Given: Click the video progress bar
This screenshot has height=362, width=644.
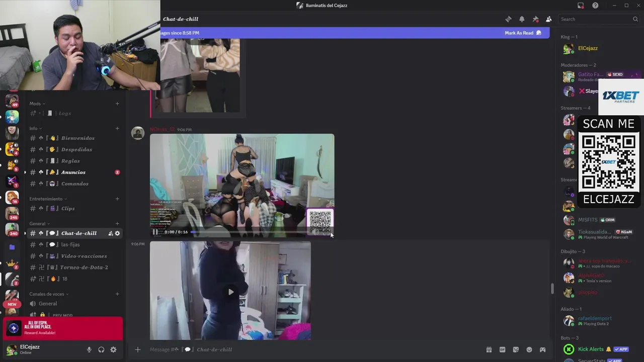Looking at the screenshot, I should click(249, 232).
